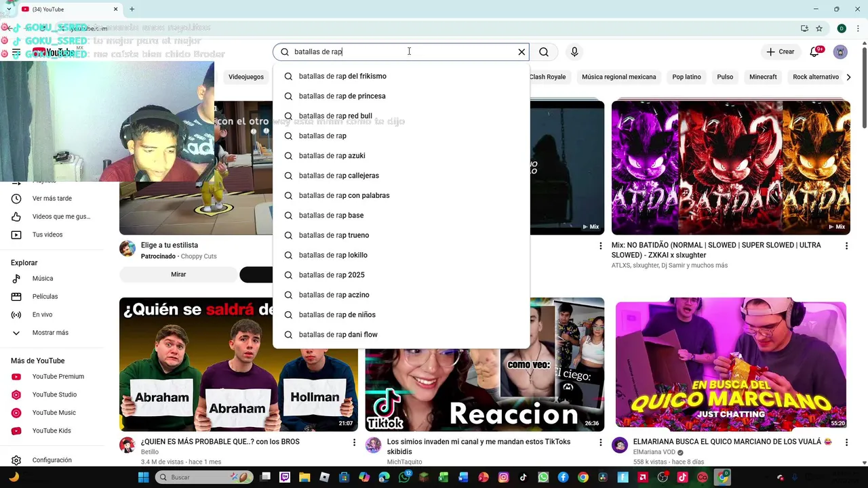Open Ver más tarde in sidebar
Screen dimensions: 868x488
[x=53, y=199]
